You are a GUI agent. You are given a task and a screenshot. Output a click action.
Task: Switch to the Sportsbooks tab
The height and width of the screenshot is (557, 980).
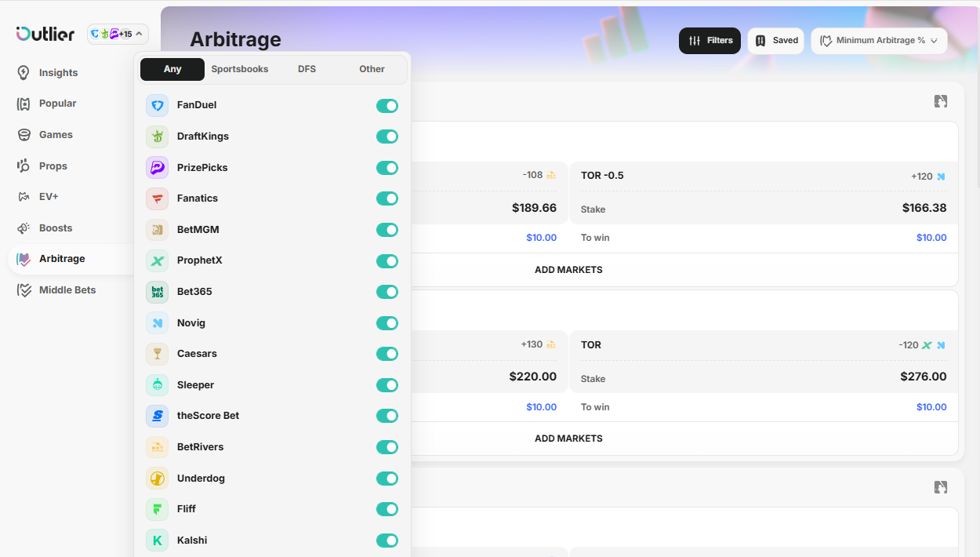pos(240,69)
